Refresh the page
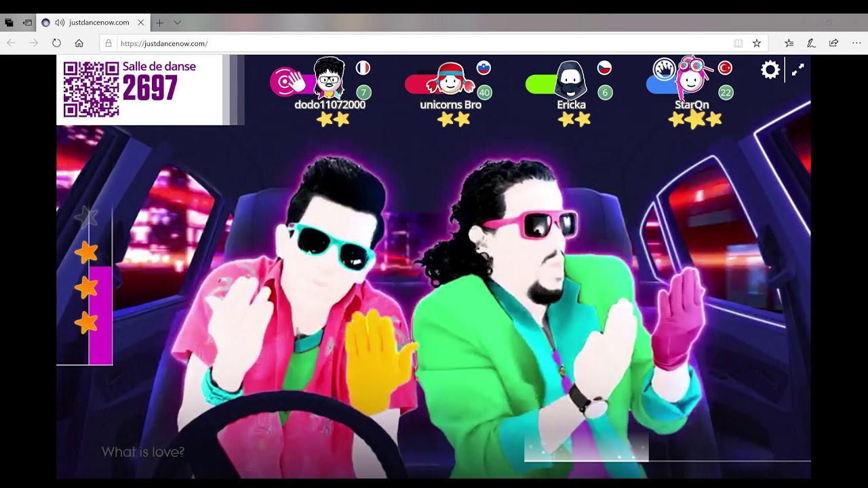The height and width of the screenshot is (488, 868). point(56,43)
